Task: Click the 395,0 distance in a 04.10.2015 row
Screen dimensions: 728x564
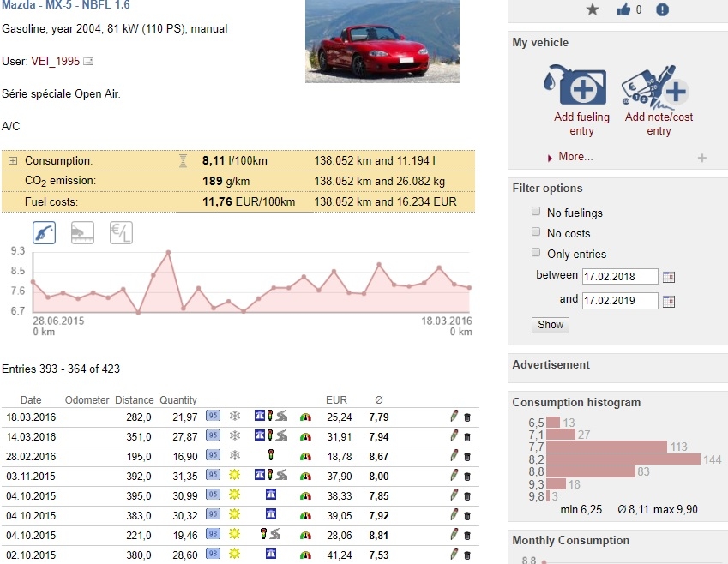Action: (x=139, y=496)
